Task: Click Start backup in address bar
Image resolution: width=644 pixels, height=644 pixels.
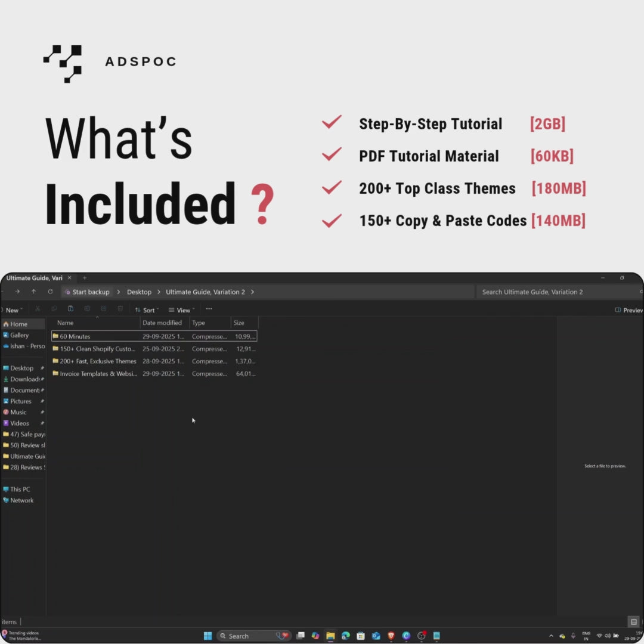Action: coord(90,292)
